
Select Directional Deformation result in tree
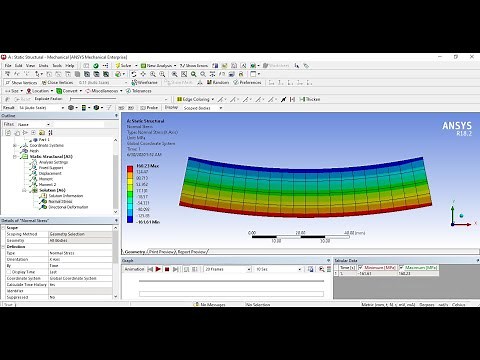pos(68,207)
